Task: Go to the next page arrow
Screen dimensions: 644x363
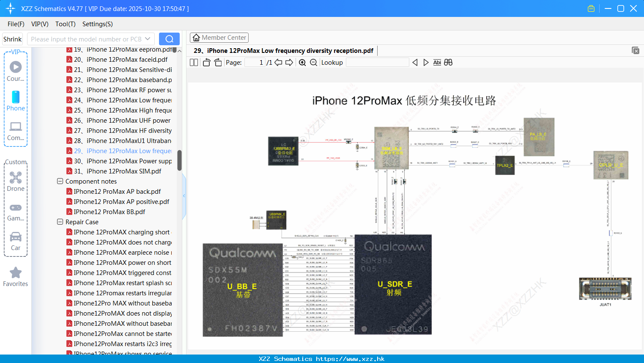Action: 289,63
